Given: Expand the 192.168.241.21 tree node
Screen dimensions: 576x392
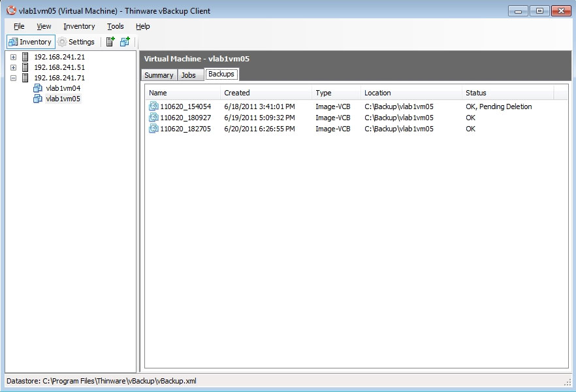Looking at the screenshot, I should [13, 57].
